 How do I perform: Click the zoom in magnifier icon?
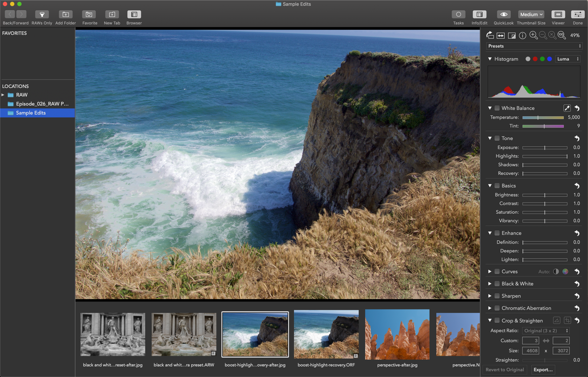click(x=533, y=35)
